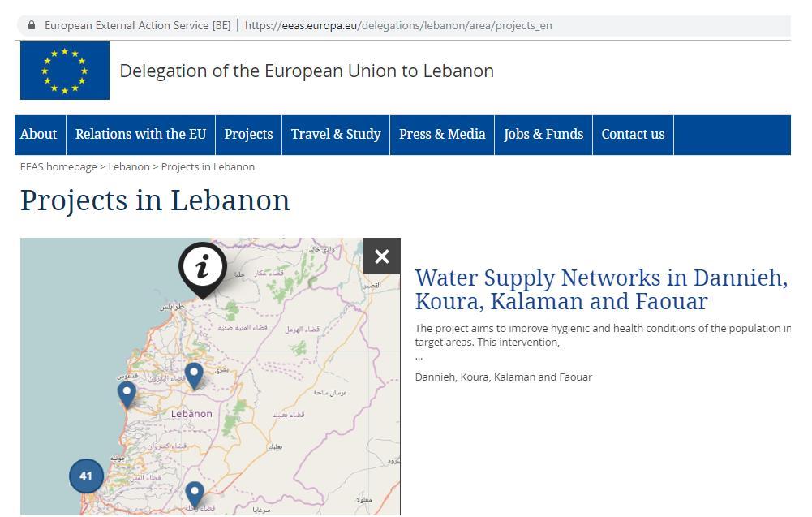Follow the EEAS homepage breadcrumb link

click(x=58, y=167)
